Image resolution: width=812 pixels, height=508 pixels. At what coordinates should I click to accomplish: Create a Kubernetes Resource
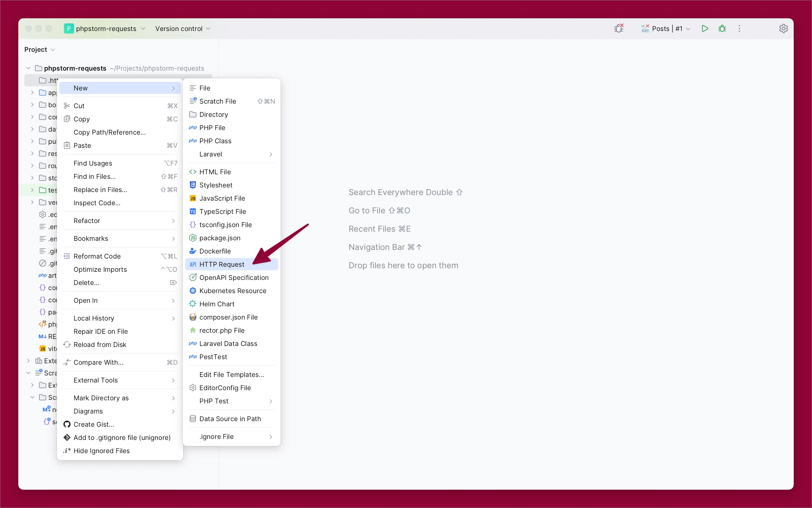[231, 291]
